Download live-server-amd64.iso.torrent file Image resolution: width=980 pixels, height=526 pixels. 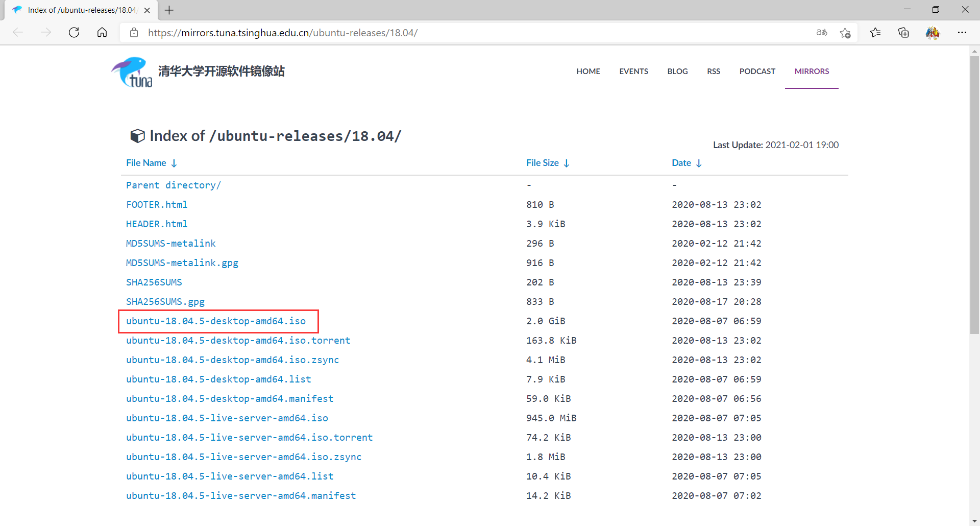(250, 438)
